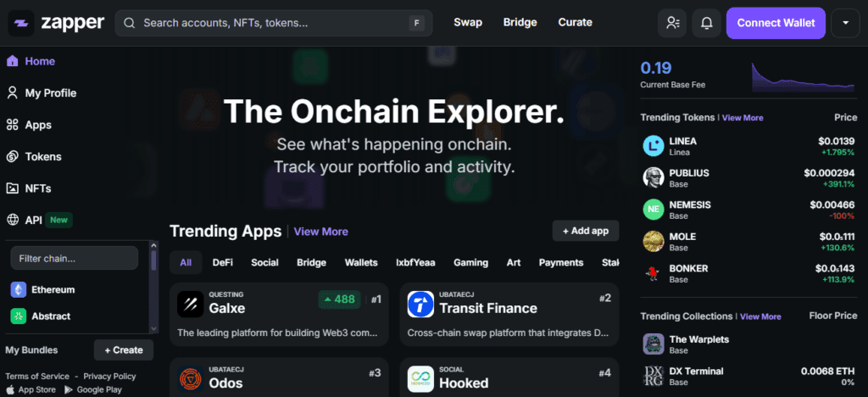Expand the dropdown arrow next to Connect Wallet

(845, 23)
